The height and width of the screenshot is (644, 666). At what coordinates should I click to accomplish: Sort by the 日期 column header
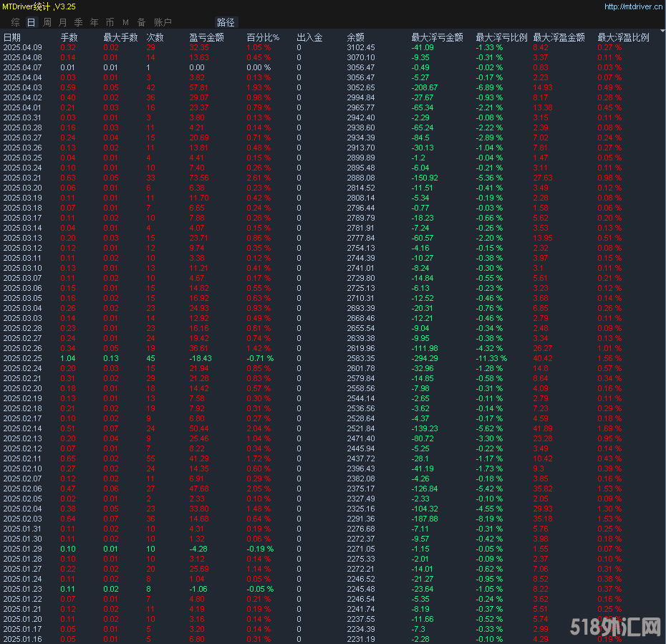[12, 37]
